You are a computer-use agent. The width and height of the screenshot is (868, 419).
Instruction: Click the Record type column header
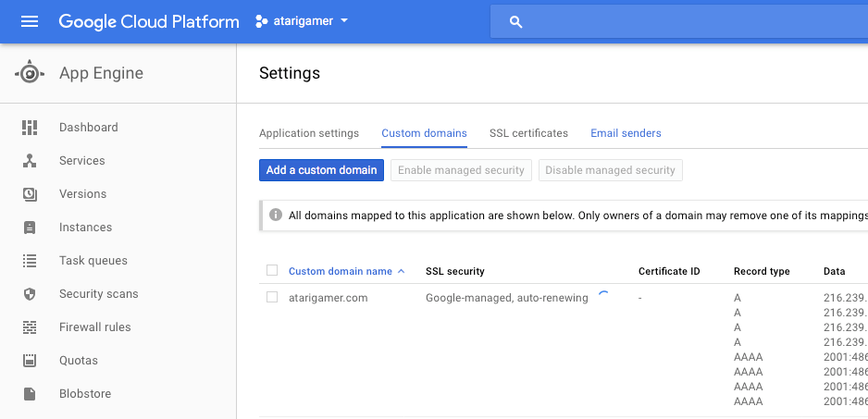tap(762, 271)
